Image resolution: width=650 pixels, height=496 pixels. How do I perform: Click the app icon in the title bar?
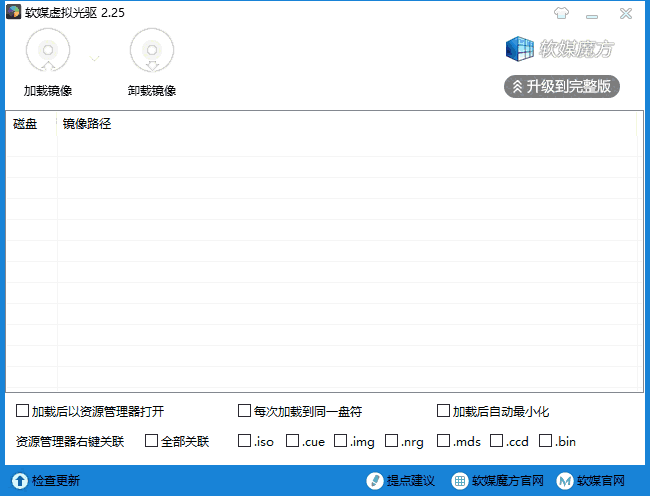tap(13, 12)
